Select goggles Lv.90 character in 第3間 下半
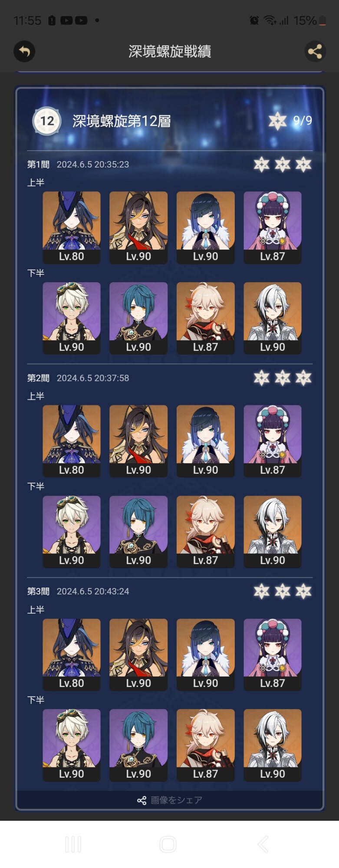This screenshot has width=339, height=868. [x=72, y=745]
